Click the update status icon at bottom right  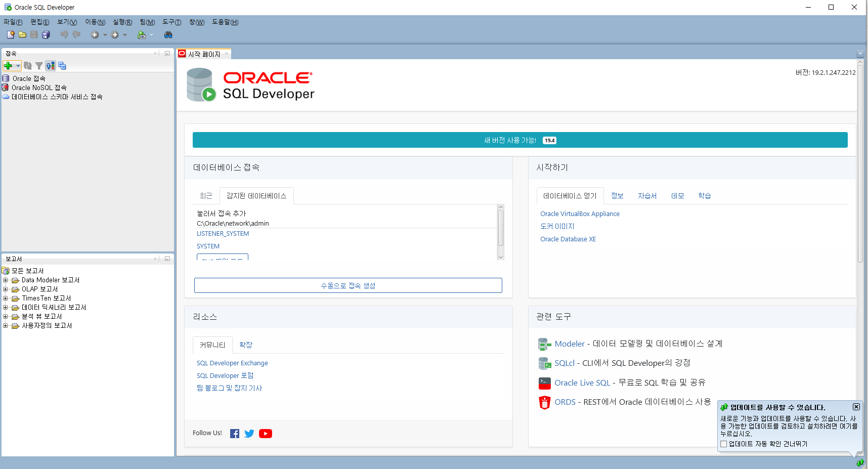860,462
